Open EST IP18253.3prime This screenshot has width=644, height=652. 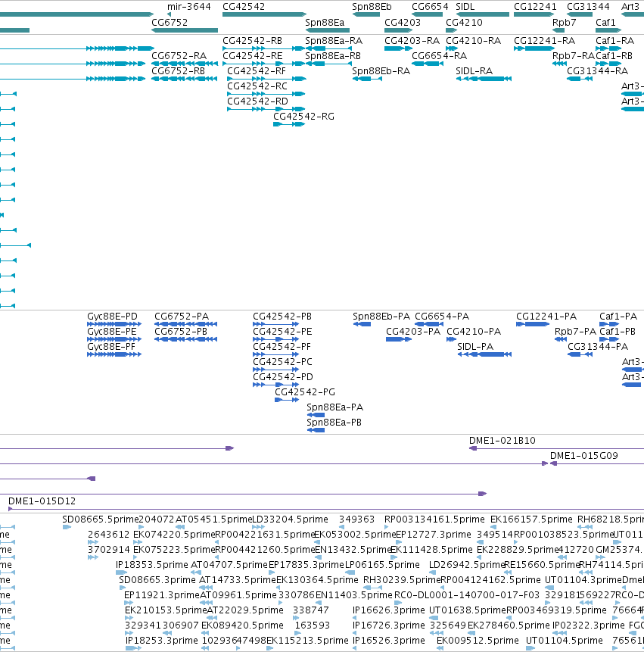click(x=162, y=641)
